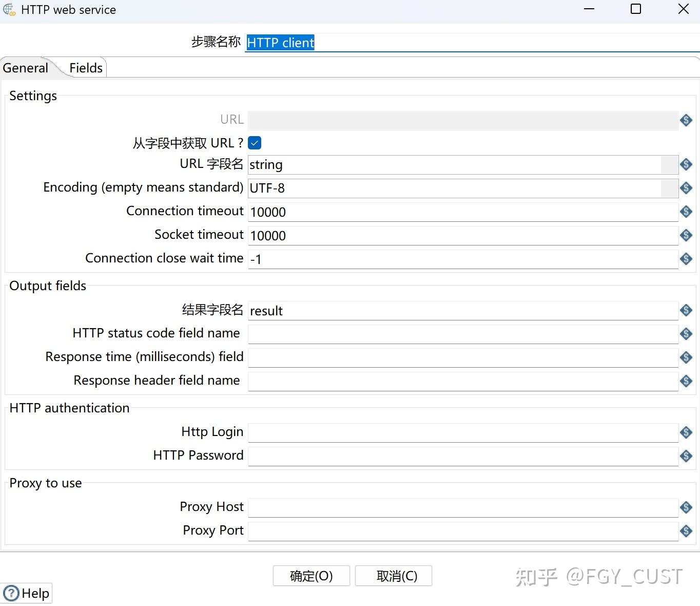Viewport: 700px width, 606px height.
Task: Switch to the Fields tab
Action: pos(86,68)
